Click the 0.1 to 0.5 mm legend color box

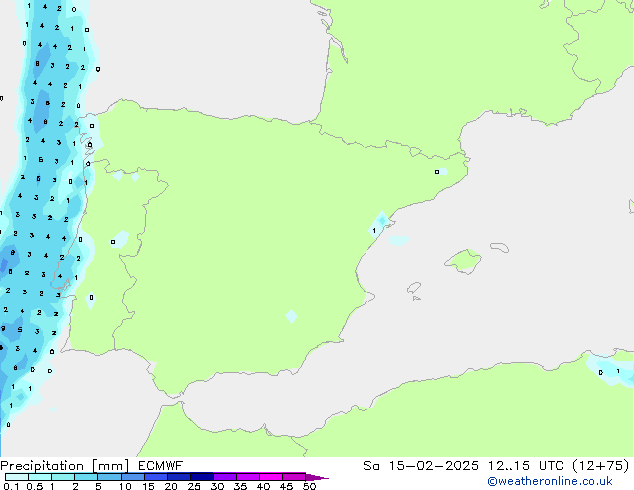[x=17, y=477]
